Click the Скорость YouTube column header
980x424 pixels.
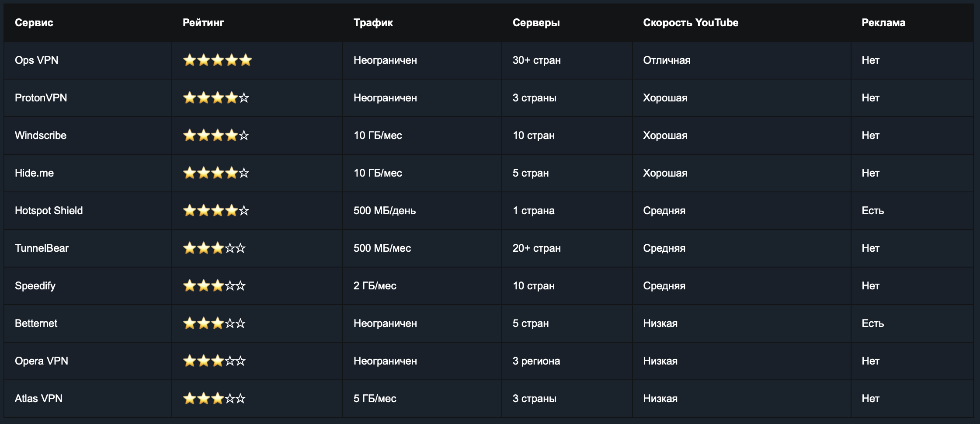point(691,23)
